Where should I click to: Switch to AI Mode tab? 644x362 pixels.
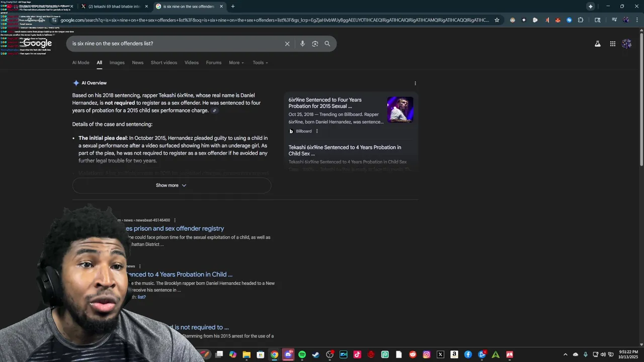[80, 63]
